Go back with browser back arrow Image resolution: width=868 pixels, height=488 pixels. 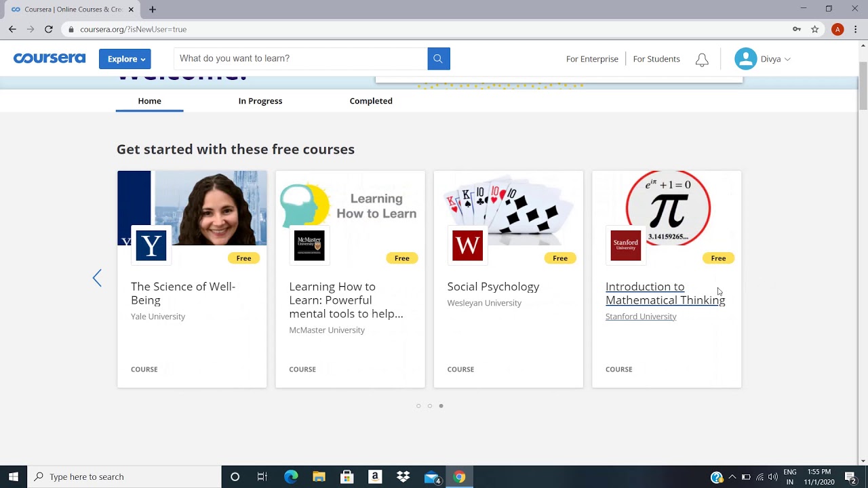(12, 29)
